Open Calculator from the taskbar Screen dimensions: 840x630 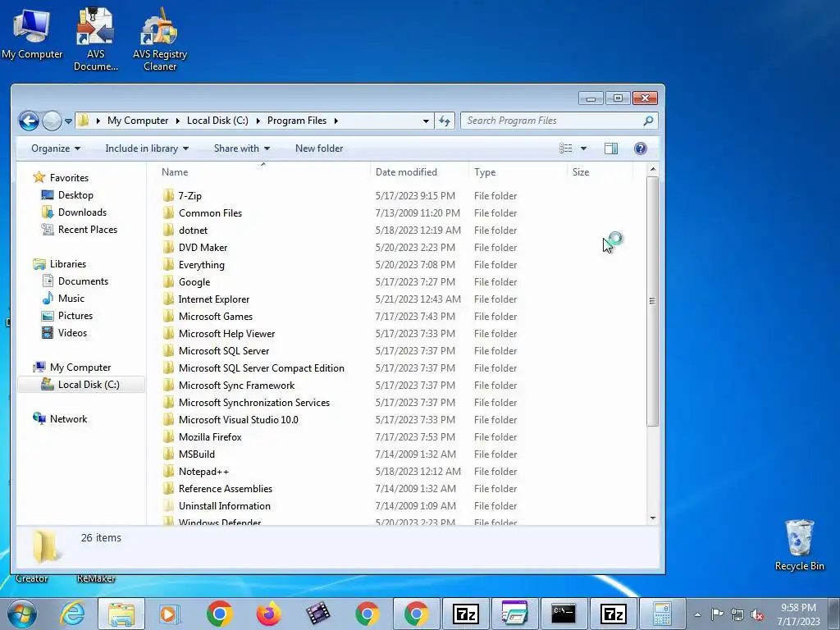(x=662, y=614)
